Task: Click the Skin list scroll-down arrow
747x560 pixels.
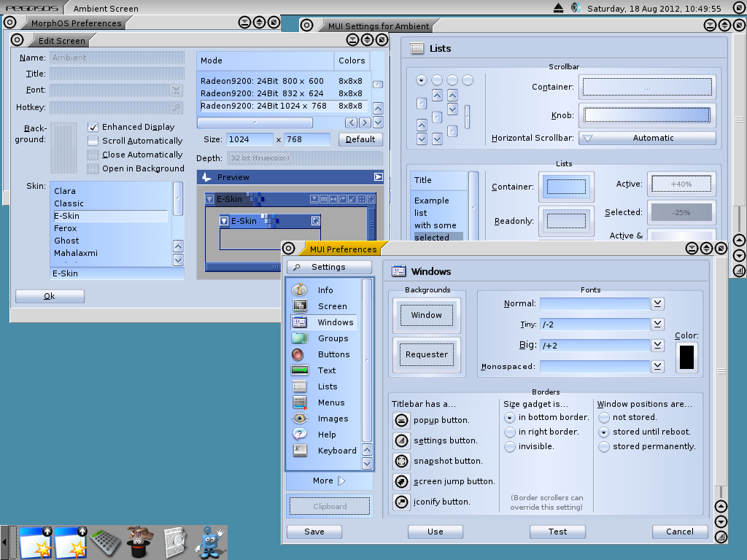Action: 178,260
